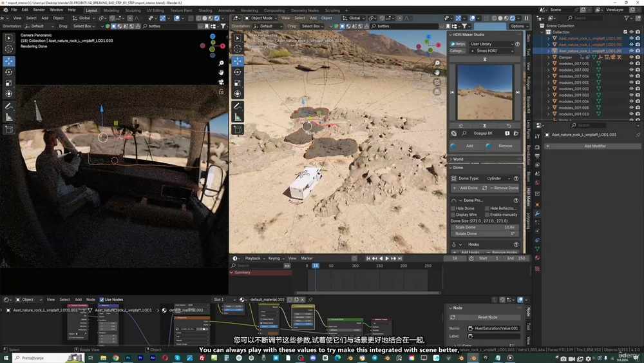Check the Enable manually checkbox
Viewport: 644px width, 363px height.
487,215
